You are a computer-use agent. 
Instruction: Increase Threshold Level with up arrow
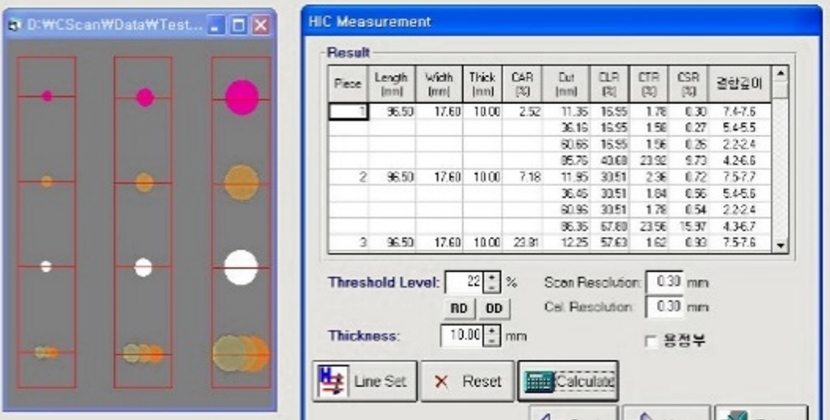click(x=492, y=277)
